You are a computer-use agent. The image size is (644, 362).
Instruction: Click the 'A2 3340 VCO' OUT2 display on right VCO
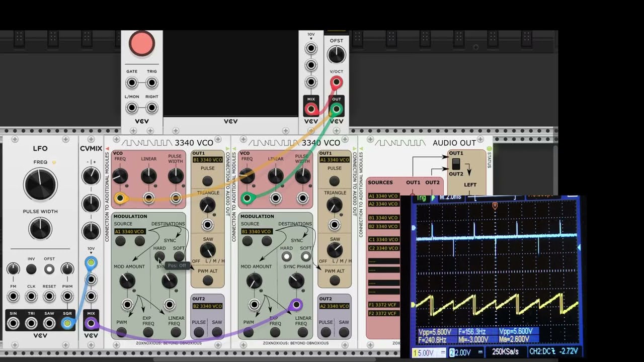[x=335, y=306]
